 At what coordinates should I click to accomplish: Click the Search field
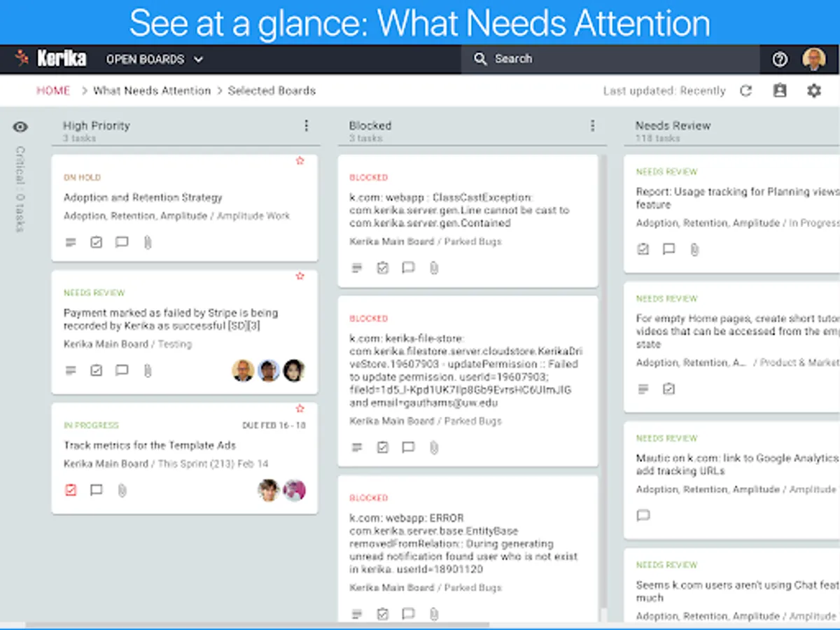pos(610,59)
